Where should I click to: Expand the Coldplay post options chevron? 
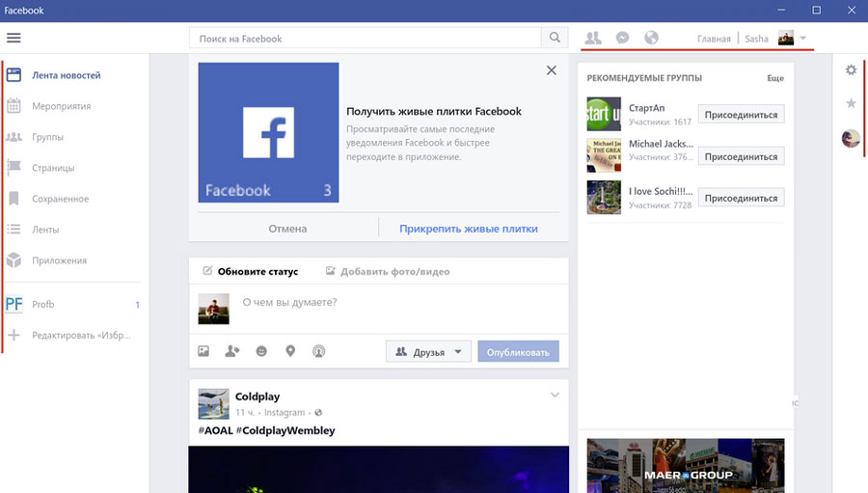tap(555, 395)
